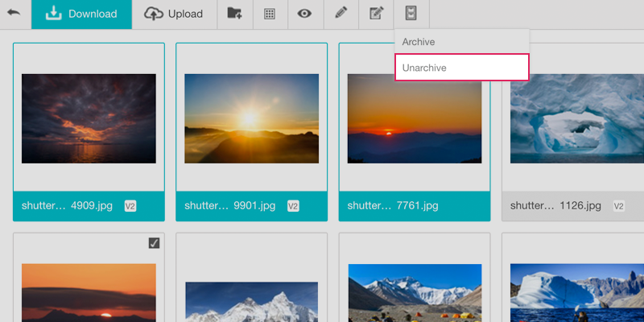Image resolution: width=644 pixels, height=322 pixels.
Task: Click the Upload button
Action: point(174,14)
